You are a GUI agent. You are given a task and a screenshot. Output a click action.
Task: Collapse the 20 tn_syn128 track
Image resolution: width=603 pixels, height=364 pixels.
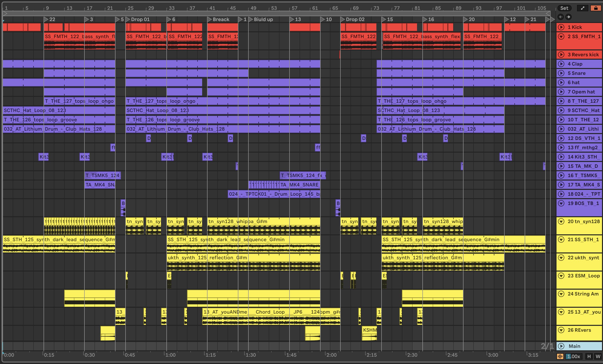point(561,221)
